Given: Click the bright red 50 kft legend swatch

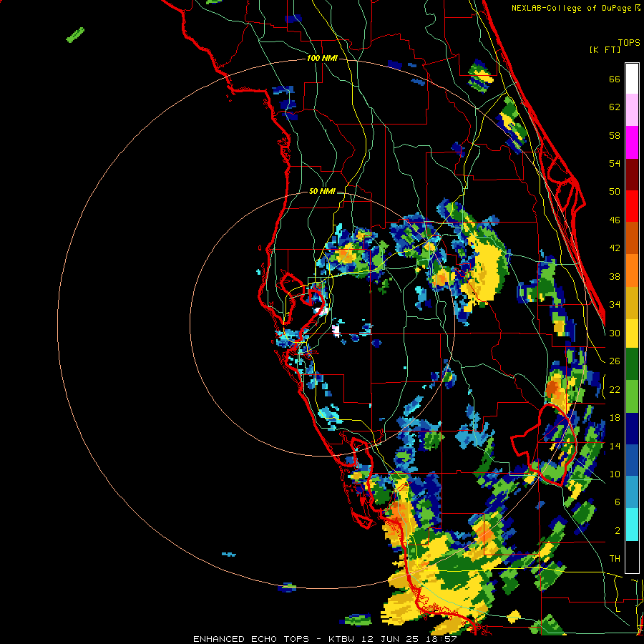Looking at the screenshot, I should [632, 206].
